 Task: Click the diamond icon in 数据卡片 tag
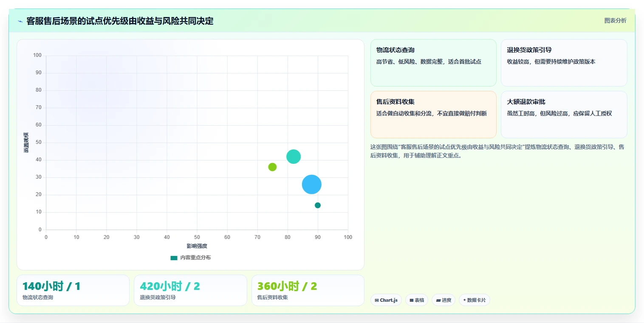click(x=464, y=300)
